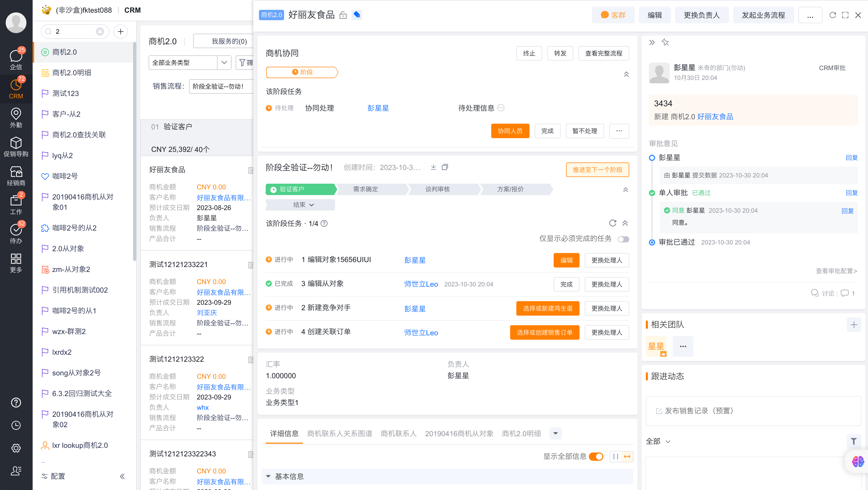This screenshot has width=868, height=490.
Task: Click the search input containing 2
Action: tap(75, 31)
